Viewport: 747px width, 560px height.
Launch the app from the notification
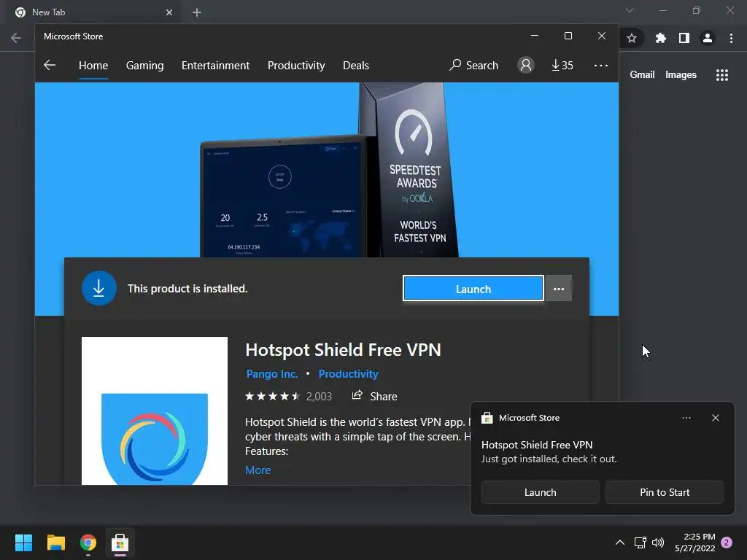tap(541, 492)
